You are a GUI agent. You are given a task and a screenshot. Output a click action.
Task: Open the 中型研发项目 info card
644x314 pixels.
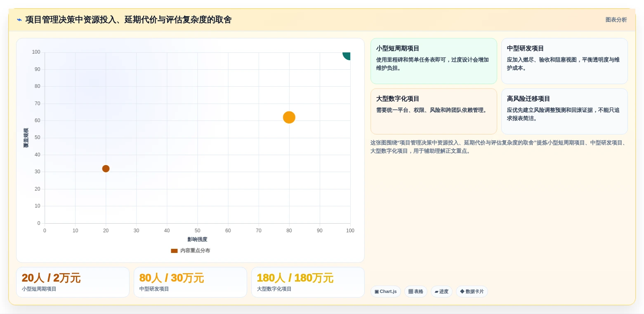pos(564,61)
